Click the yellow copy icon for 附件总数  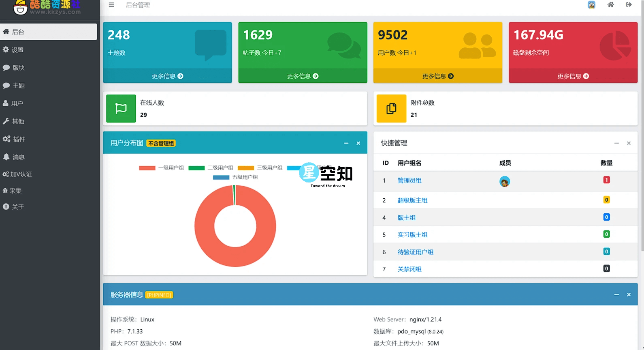point(391,108)
